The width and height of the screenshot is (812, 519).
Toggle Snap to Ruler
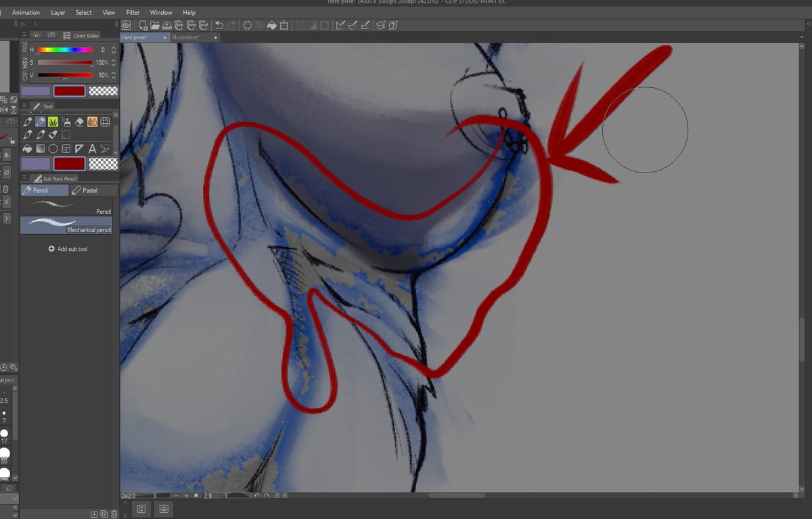340,25
